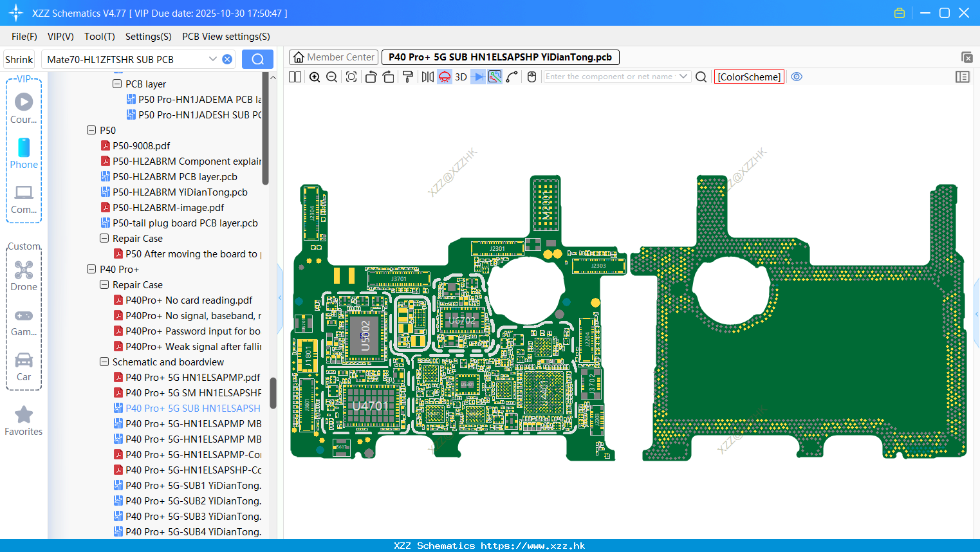Open component or net name dropdown
Image resolution: width=980 pixels, height=552 pixels.
coord(683,77)
